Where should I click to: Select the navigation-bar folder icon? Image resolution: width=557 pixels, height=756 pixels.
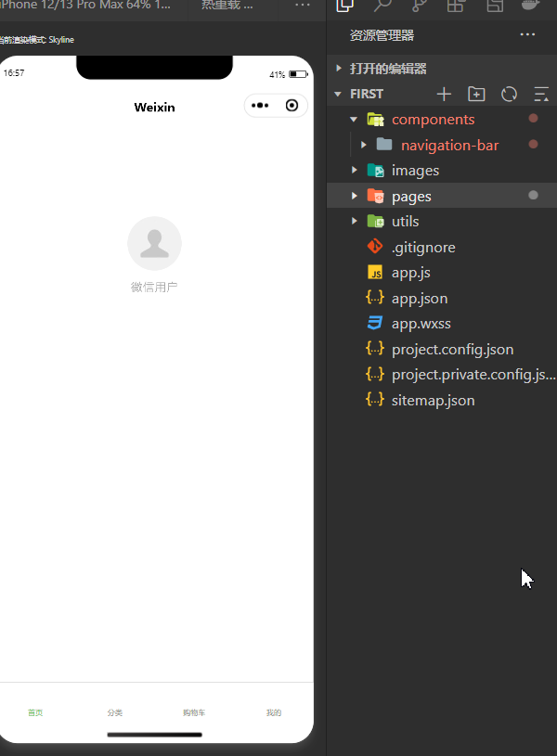click(384, 144)
